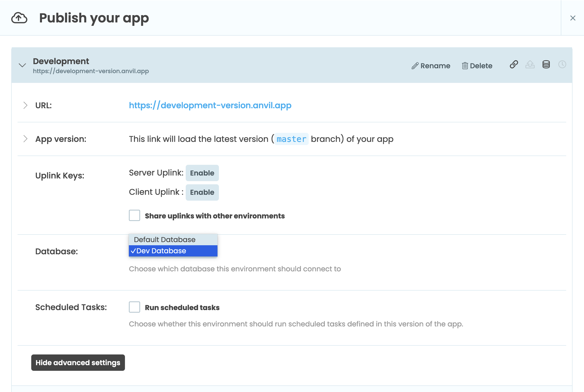This screenshot has height=392, width=584.
Task: Click Hide advanced settings button
Action: [x=78, y=363]
